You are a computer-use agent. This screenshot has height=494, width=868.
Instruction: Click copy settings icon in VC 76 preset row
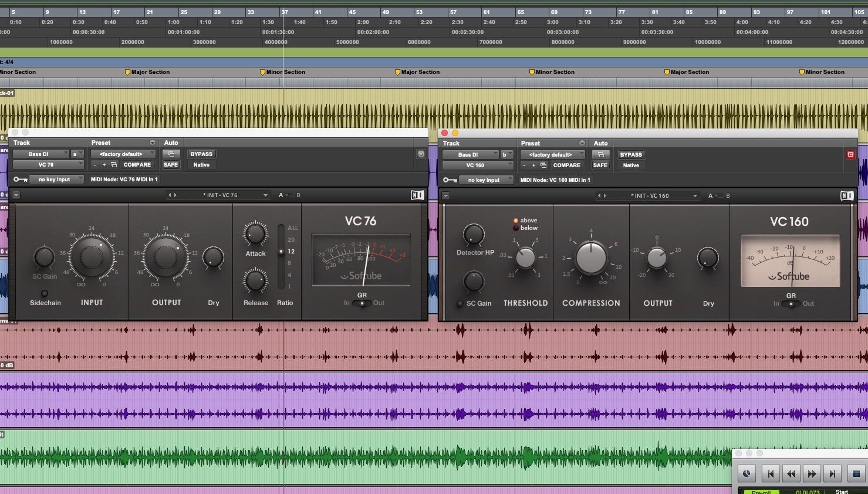click(114, 165)
